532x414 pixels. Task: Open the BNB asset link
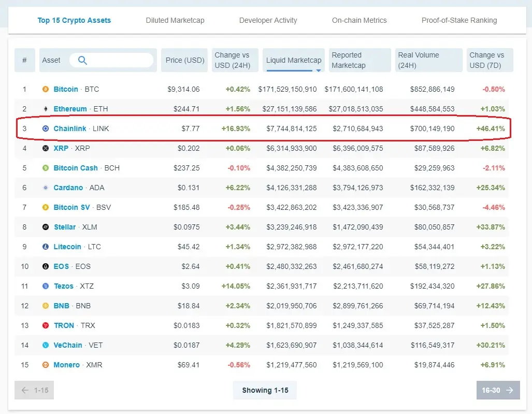click(62, 306)
